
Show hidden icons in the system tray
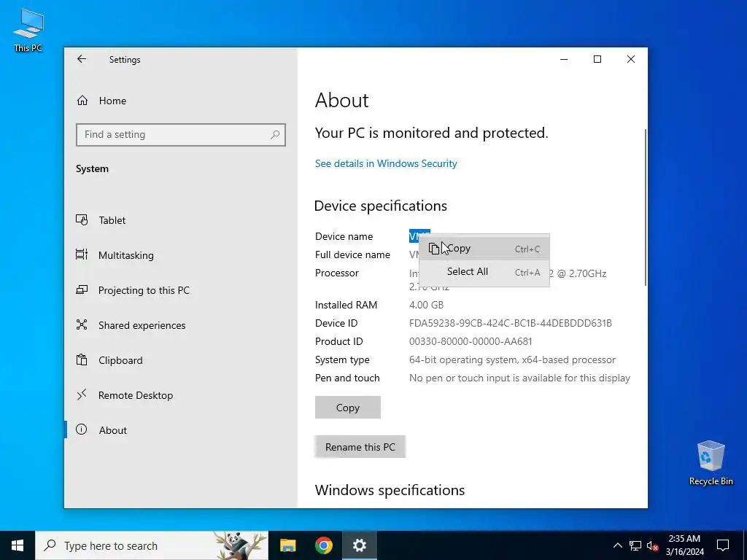pyautogui.click(x=617, y=545)
